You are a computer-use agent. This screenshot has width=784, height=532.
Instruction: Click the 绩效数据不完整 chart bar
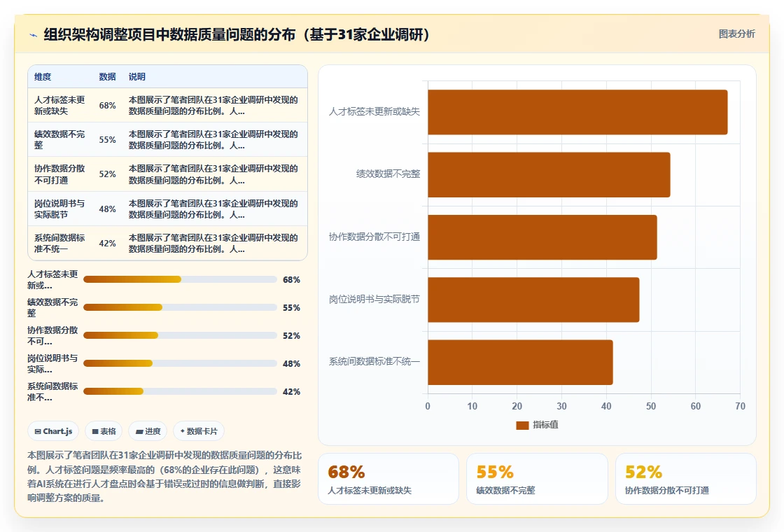549,174
